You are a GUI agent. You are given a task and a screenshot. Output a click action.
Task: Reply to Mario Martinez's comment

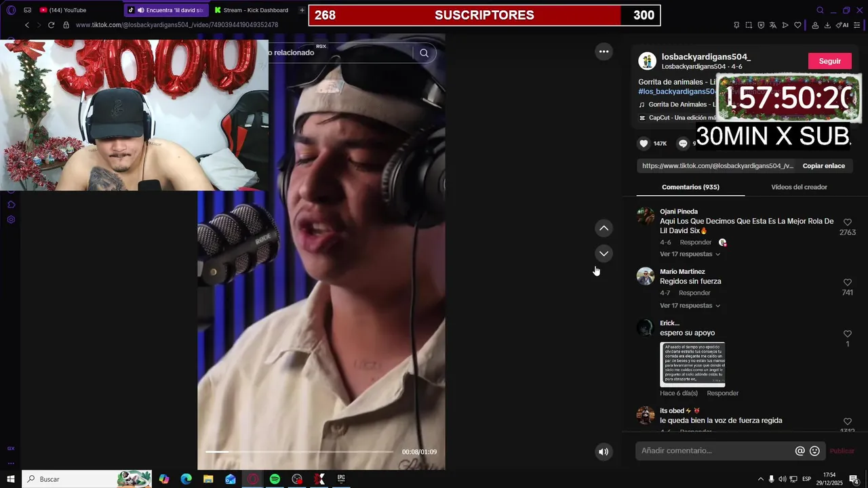694,293
